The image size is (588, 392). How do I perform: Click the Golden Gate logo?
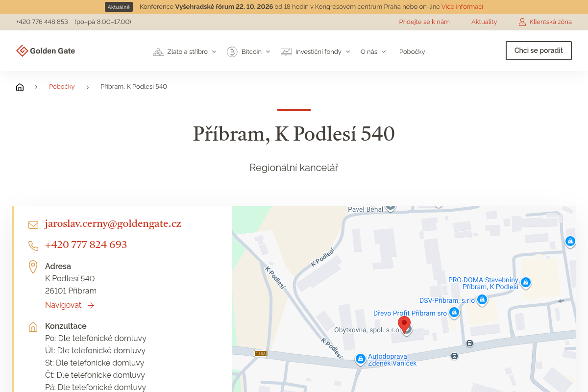point(46,51)
